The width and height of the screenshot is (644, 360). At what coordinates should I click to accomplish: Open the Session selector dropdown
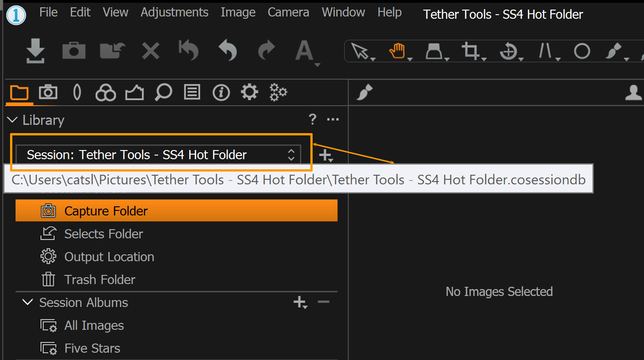point(291,155)
